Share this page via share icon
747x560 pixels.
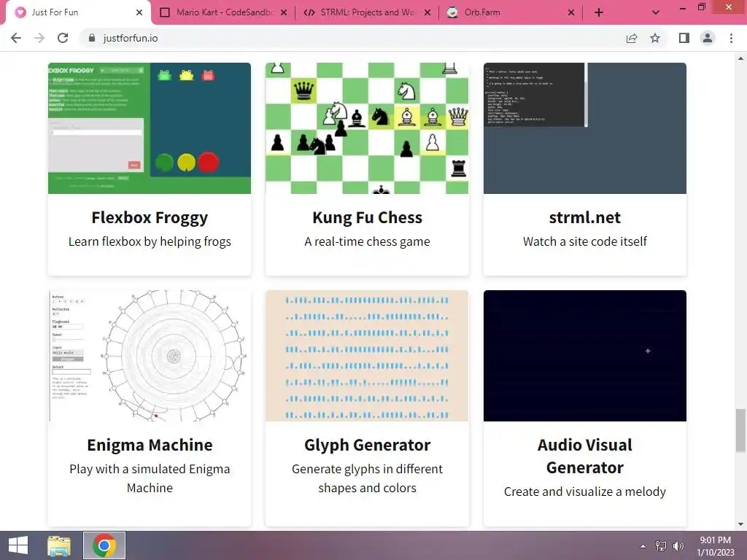click(x=632, y=38)
